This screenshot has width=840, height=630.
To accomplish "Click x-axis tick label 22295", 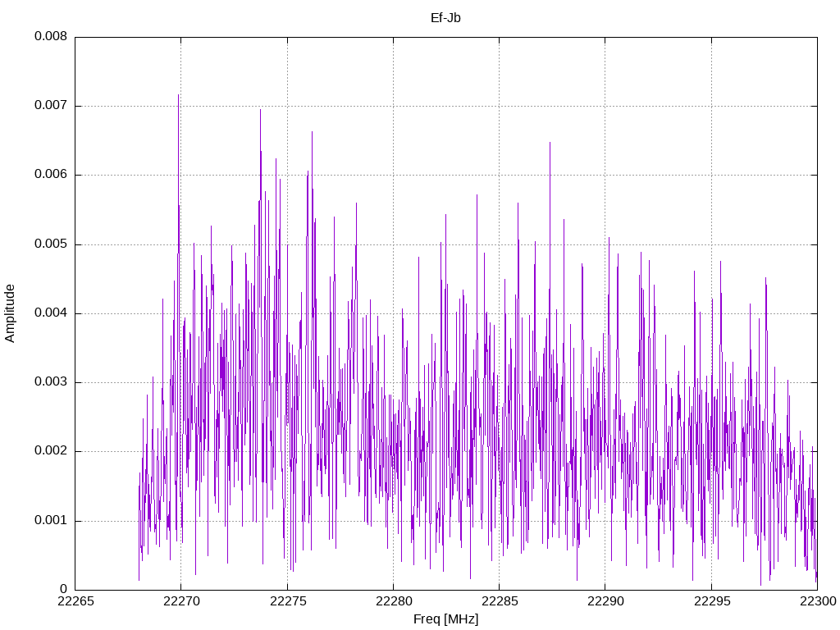I will click(712, 601).
